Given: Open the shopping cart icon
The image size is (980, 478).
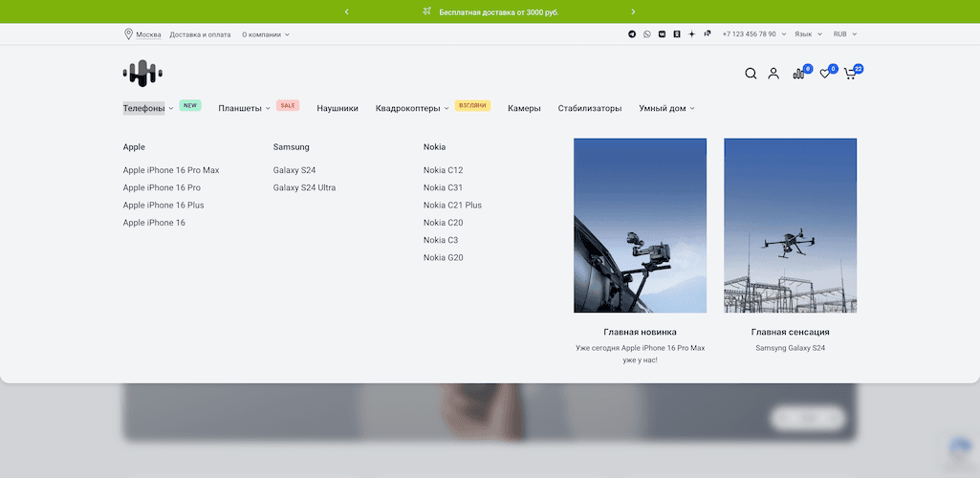Looking at the screenshot, I should (x=849, y=74).
